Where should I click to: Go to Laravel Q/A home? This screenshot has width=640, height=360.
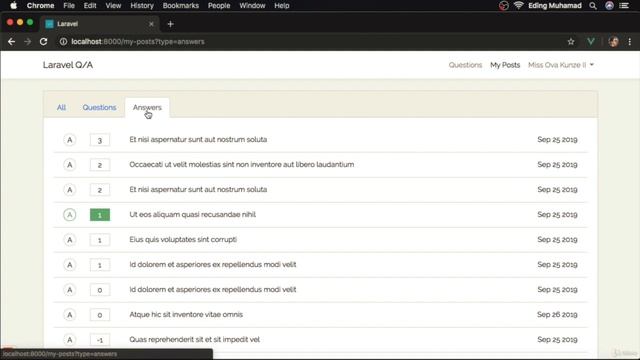pos(68,65)
